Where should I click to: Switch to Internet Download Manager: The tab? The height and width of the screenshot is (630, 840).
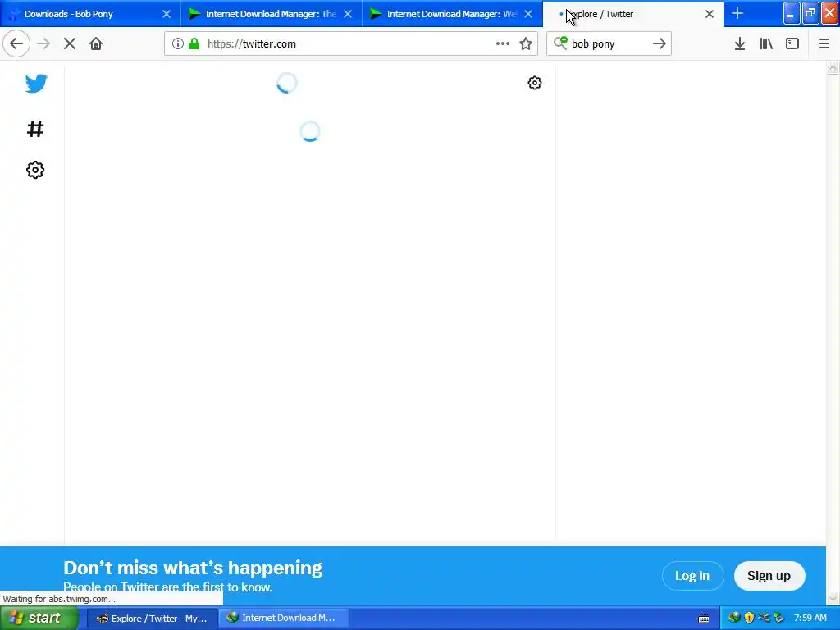tap(271, 14)
